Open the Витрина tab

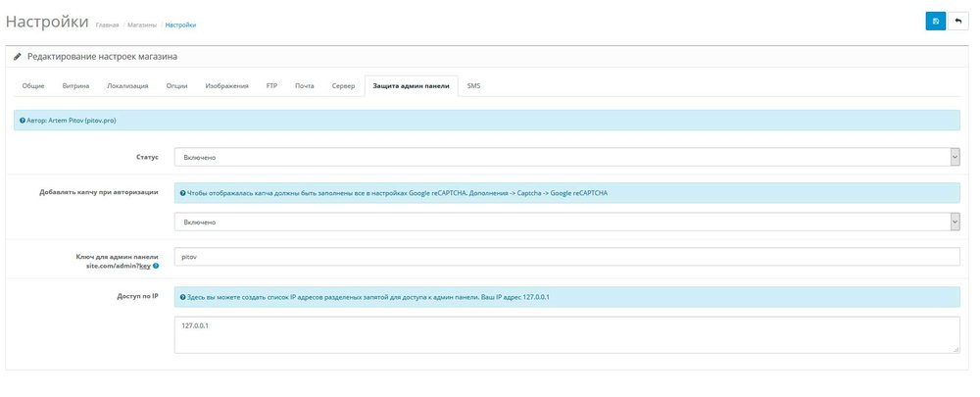[x=75, y=86]
